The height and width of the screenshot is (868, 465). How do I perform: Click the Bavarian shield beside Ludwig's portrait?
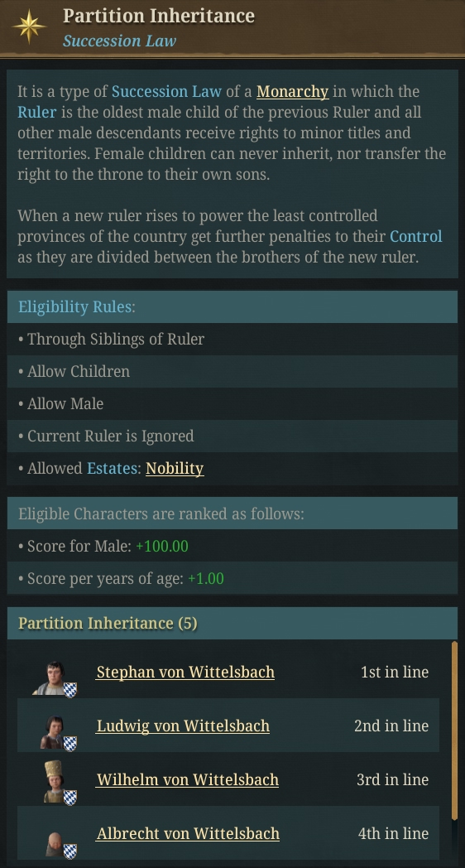pos(70,744)
